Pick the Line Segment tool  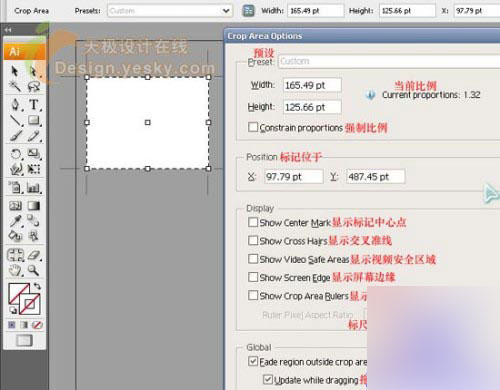(15, 120)
